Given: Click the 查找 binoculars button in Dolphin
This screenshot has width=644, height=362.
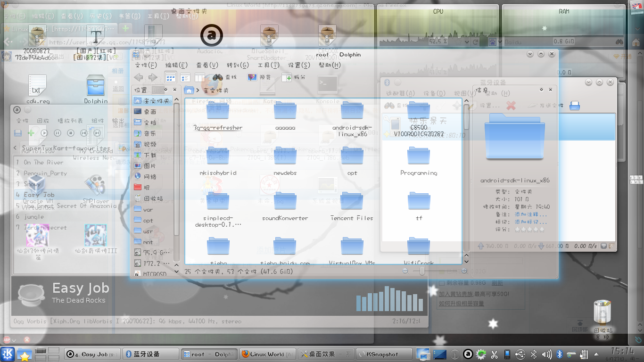Looking at the screenshot, I should [224, 77].
